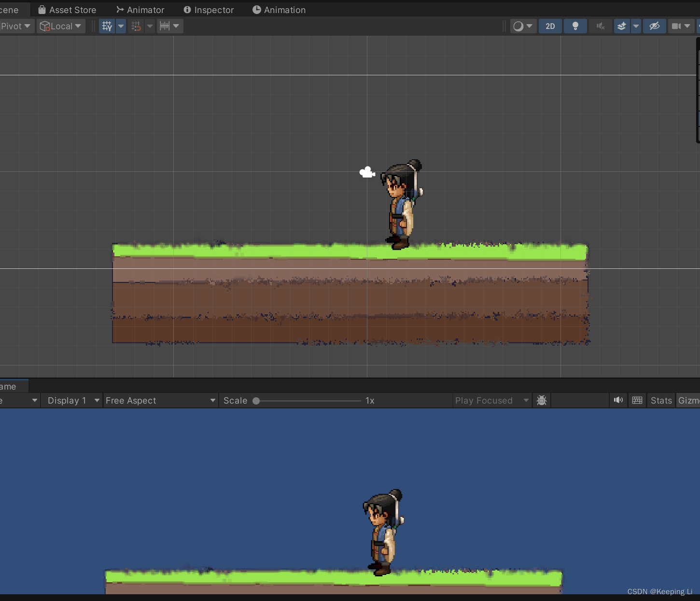Click the Animator tab branch icon

click(x=120, y=10)
